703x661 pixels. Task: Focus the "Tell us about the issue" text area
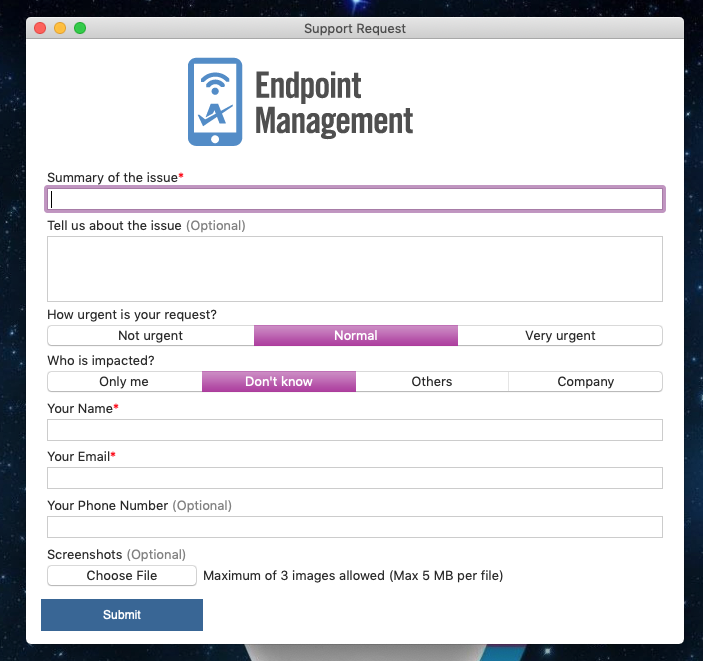(x=354, y=269)
